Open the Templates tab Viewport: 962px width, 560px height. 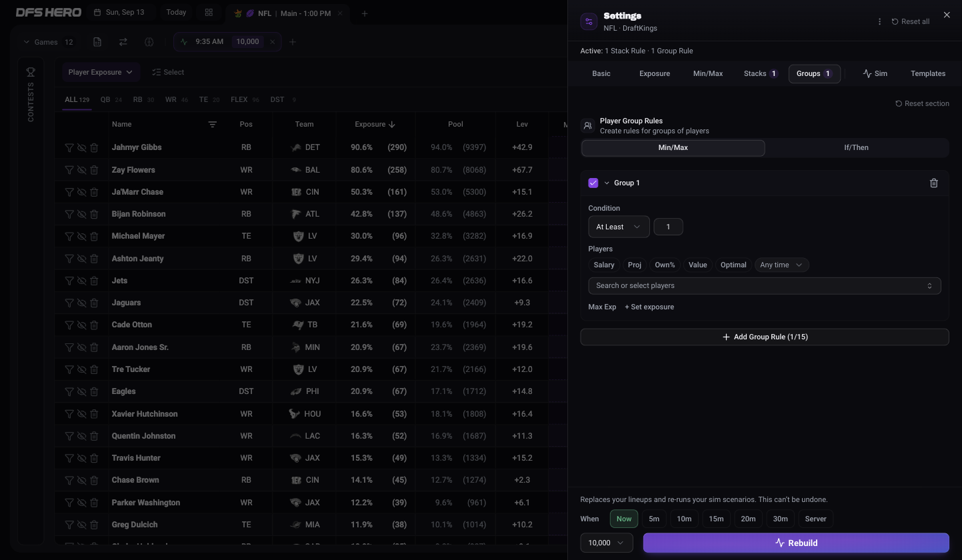click(928, 73)
